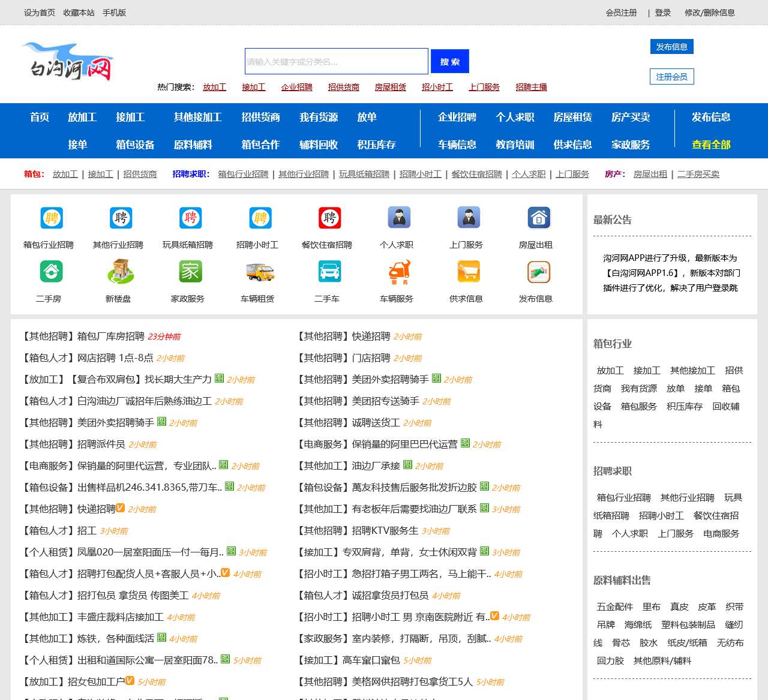This screenshot has width=768, height=700.
Task: Click the 设为首页 top link
Action: tap(40, 13)
